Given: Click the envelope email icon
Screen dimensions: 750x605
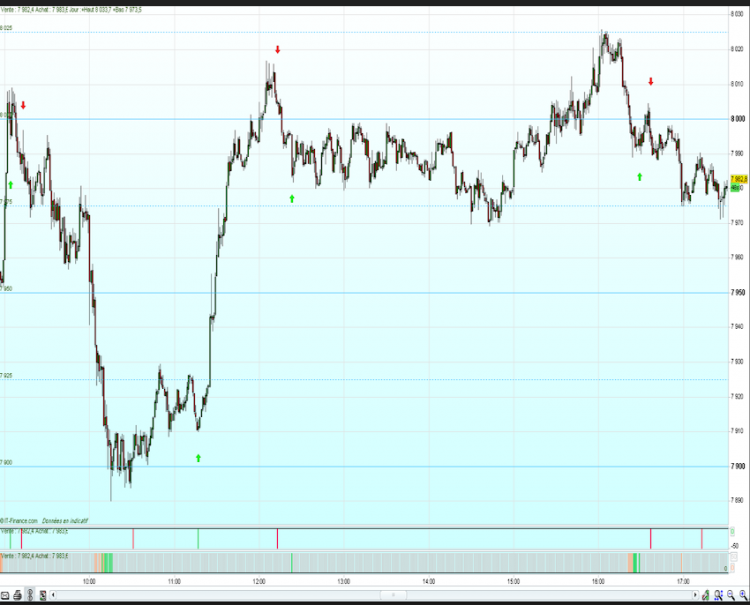Looking at the screenshot, I should (5, 595).
